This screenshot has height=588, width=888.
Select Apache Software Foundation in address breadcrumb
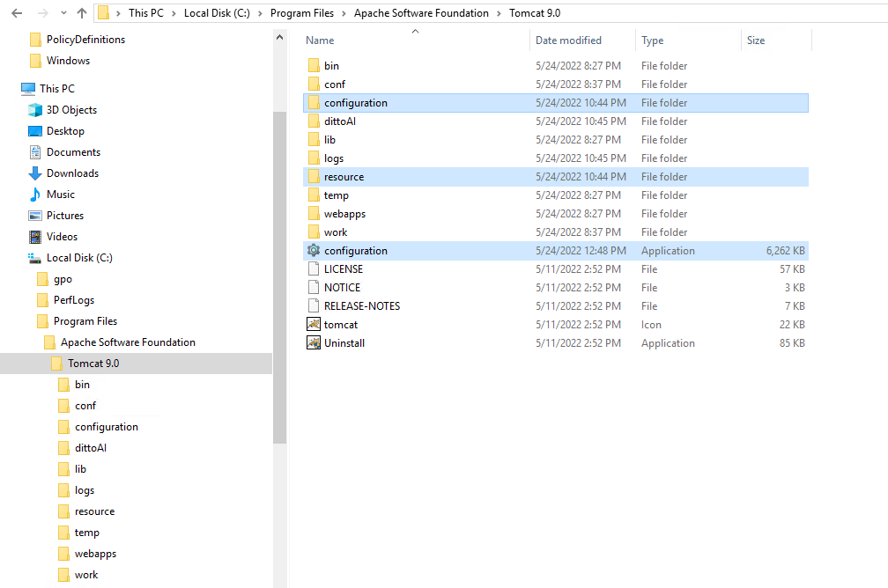(421, 13)
